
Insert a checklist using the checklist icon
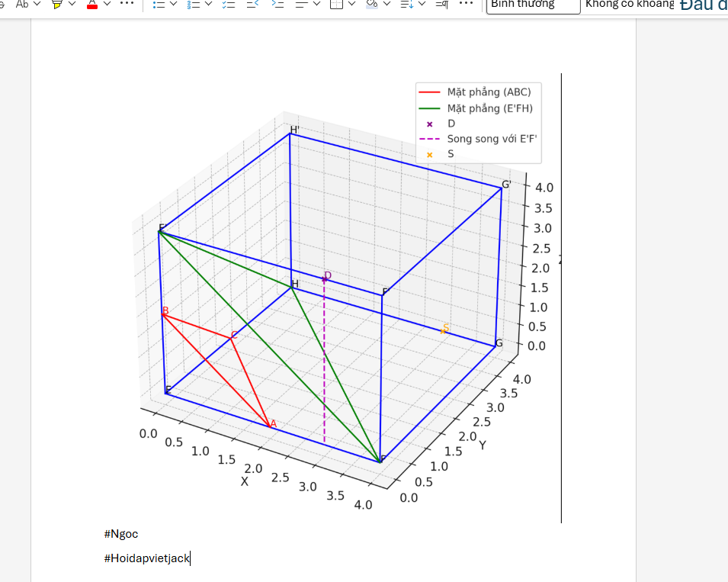pos(229,4)
